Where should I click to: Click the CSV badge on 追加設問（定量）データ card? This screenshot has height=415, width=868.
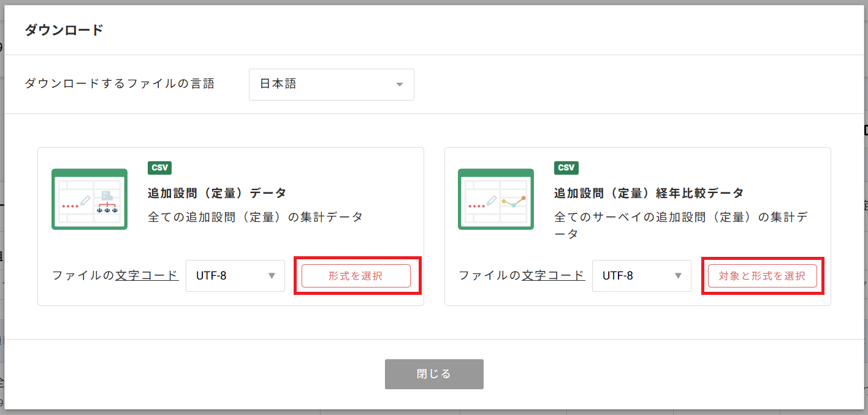(x=161, y=168)
